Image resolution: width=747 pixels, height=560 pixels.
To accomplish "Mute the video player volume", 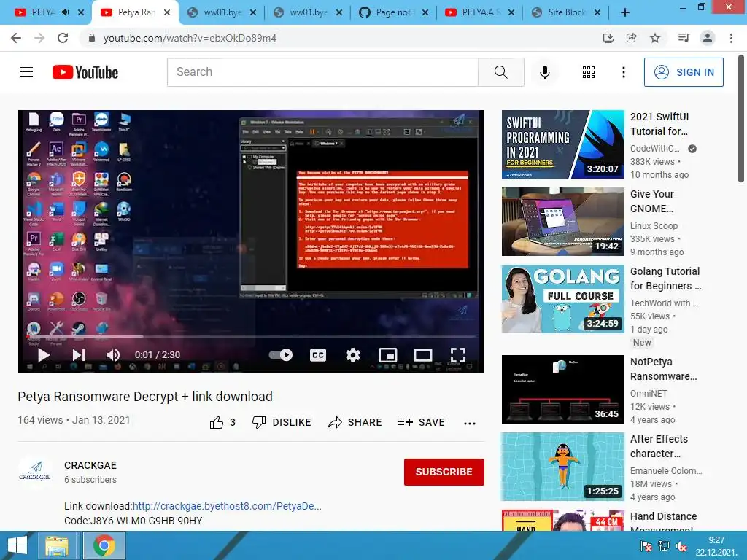I will (x=113, y=355).
